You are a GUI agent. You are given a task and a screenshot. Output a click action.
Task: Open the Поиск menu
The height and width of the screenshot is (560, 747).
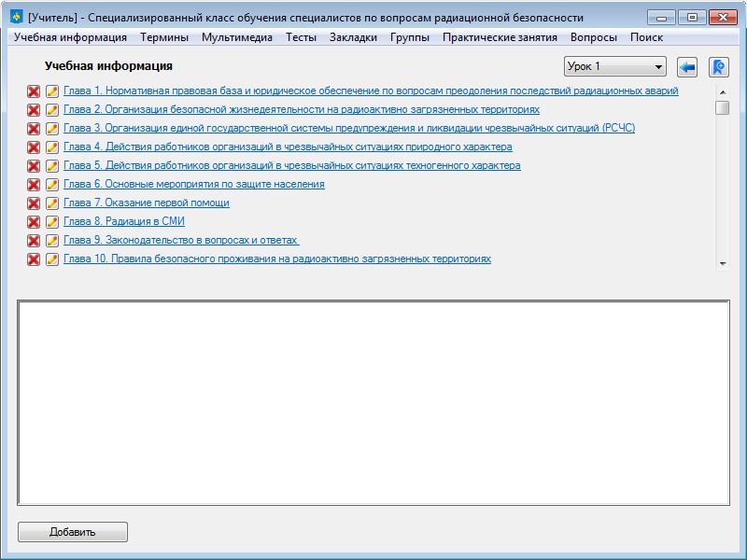[x=646, y=37]
